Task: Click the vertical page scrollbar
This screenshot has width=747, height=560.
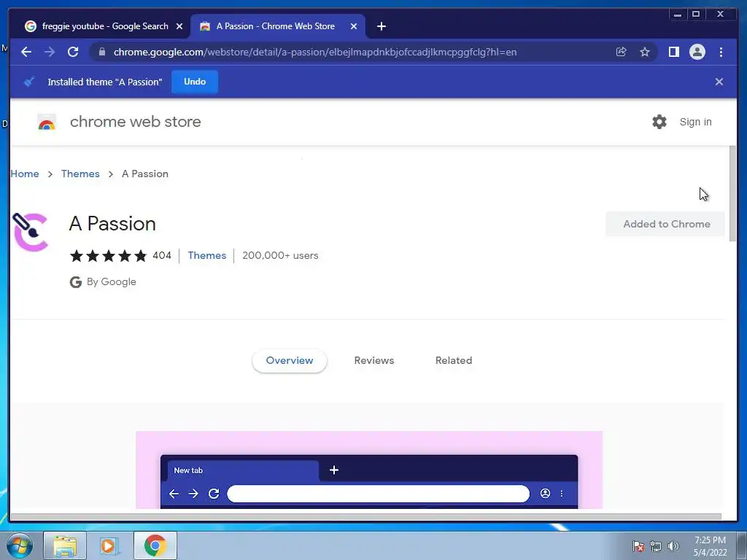Action: click(732, 194)
